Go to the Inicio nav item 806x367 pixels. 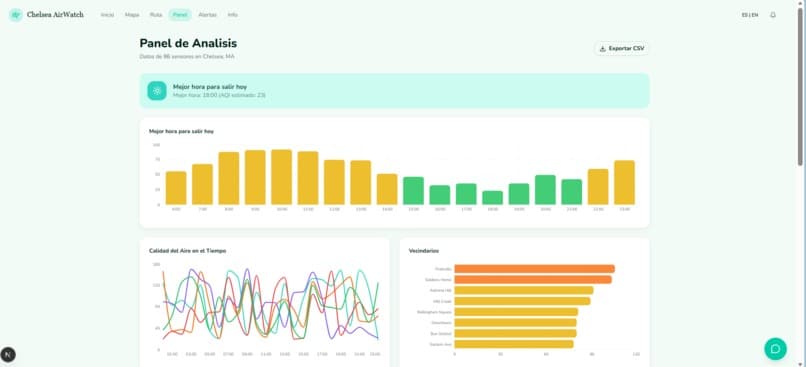coord(107,15)
